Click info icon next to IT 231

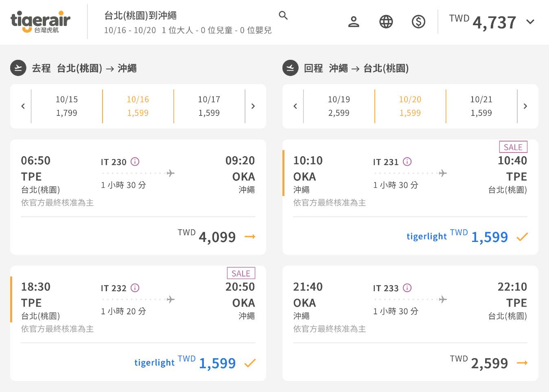coord(407,162)
